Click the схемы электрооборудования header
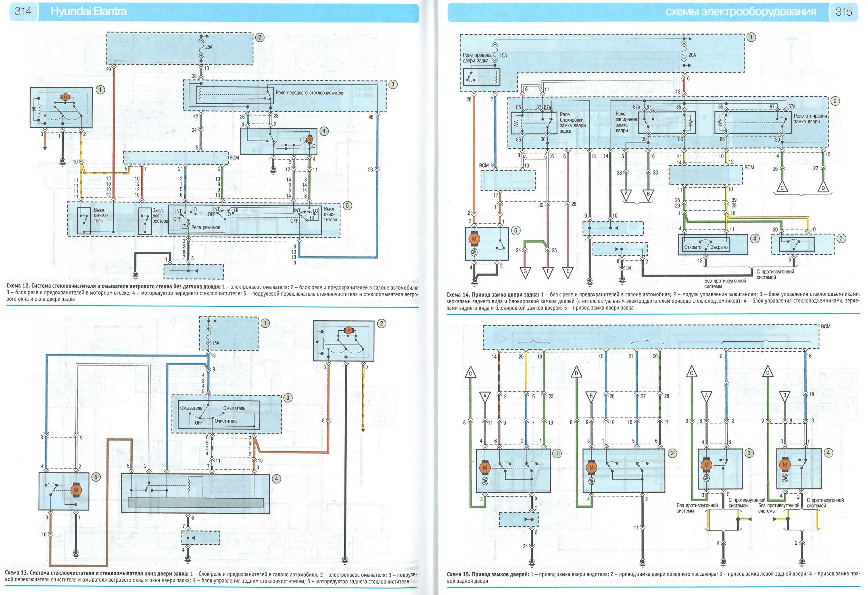The width and height of the screenshot is (868, 595). tap(740, 12)
